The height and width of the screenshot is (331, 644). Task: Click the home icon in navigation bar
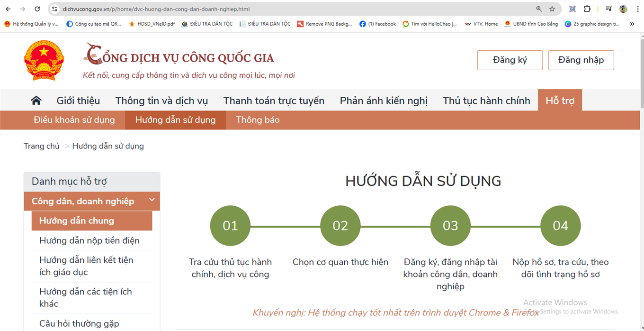tap(36, 101)
